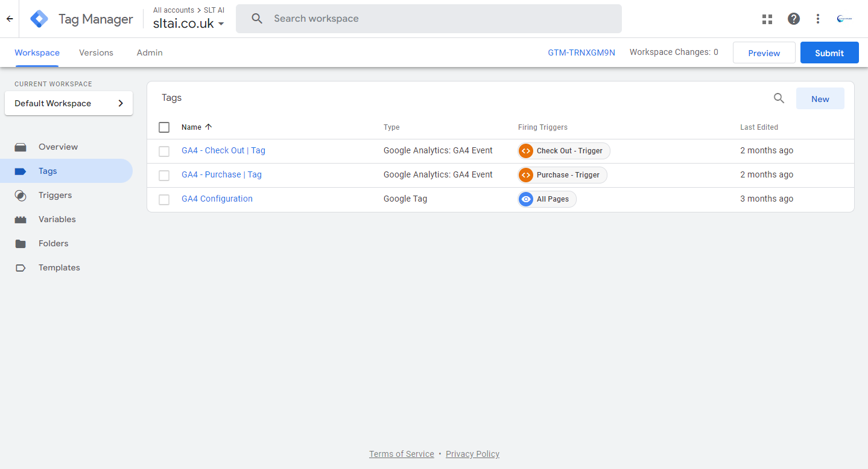The image size is (868, 469).
Task: Click the account avatar icon
Action: (x=844, y=19)
